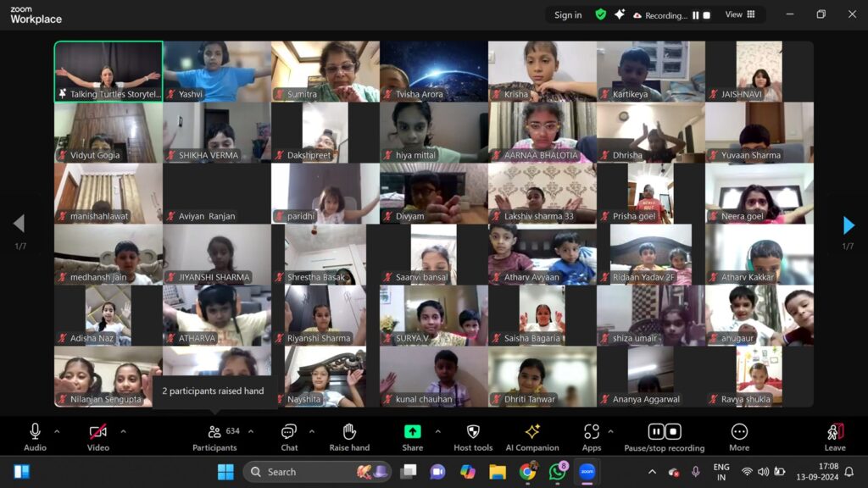Click the green encryption shield icon
The image size is (868, 488).
[x=600, y=14]
